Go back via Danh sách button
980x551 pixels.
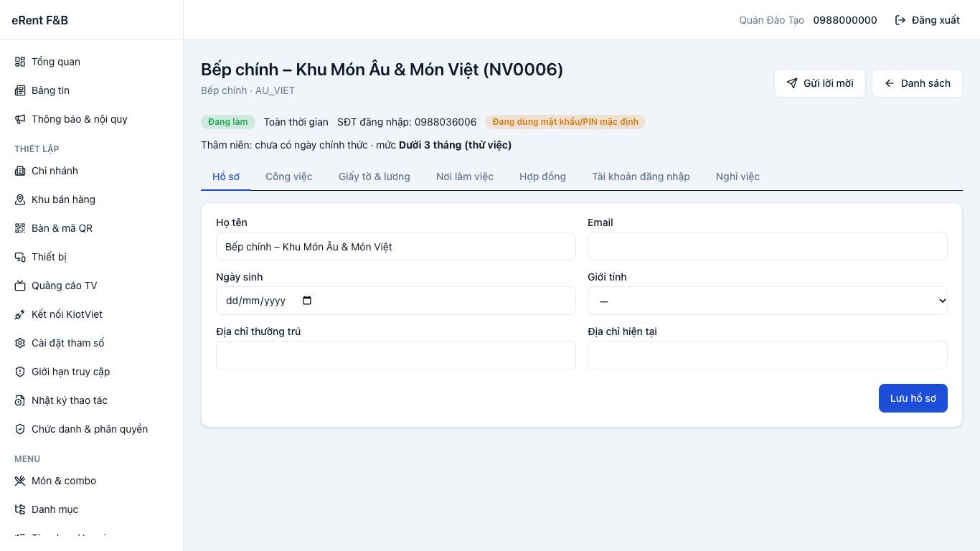point(917,83)
